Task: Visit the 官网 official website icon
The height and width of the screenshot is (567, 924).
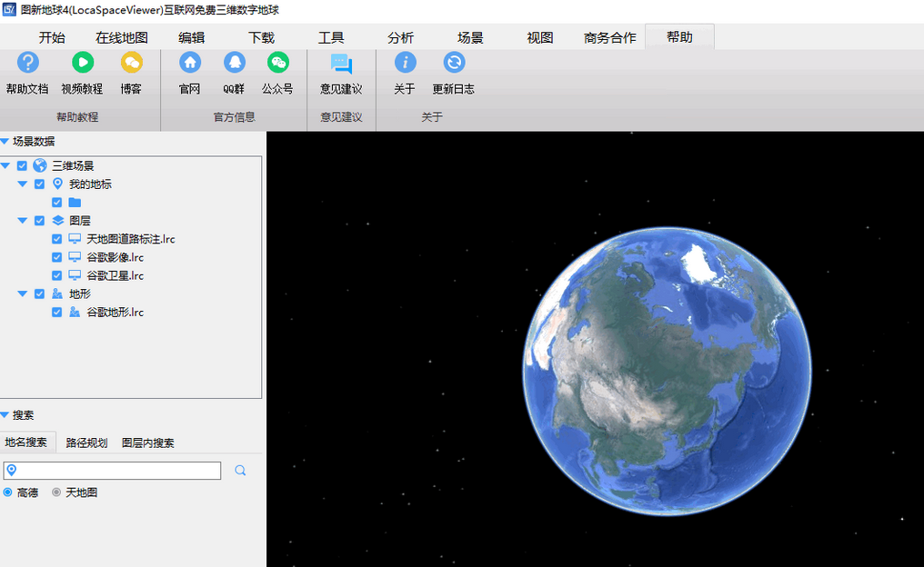Action: coord(190,63)
